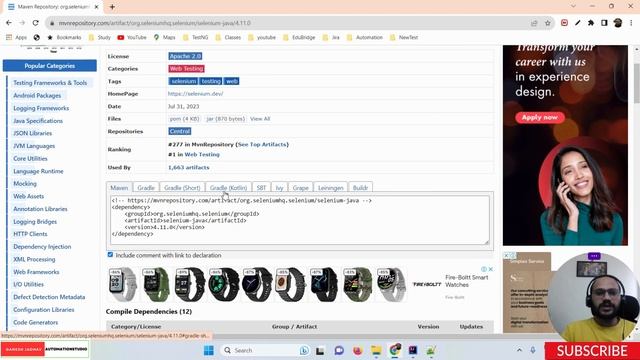
Task: Select the Gradle (Kotlin) tab
Action: [228, 188]
